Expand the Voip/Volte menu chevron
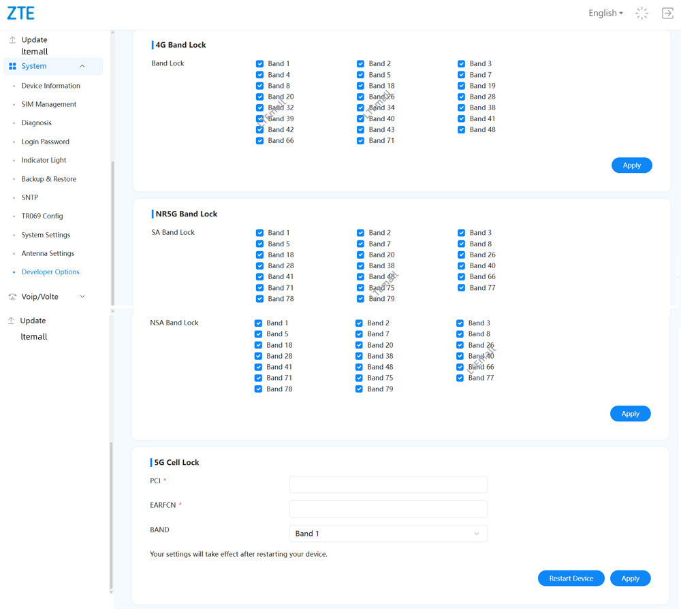 (x=82, y=297)
